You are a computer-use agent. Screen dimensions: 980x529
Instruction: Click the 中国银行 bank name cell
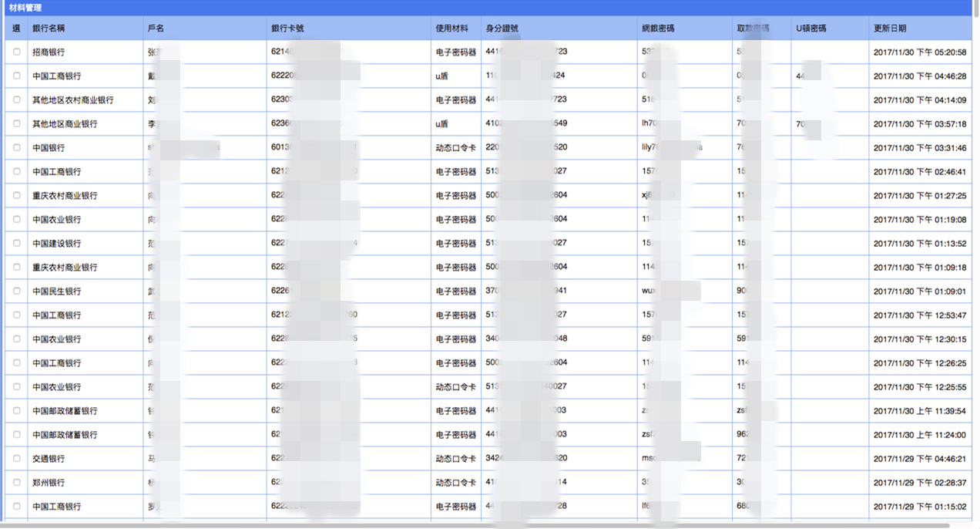(x=49, y=148)
